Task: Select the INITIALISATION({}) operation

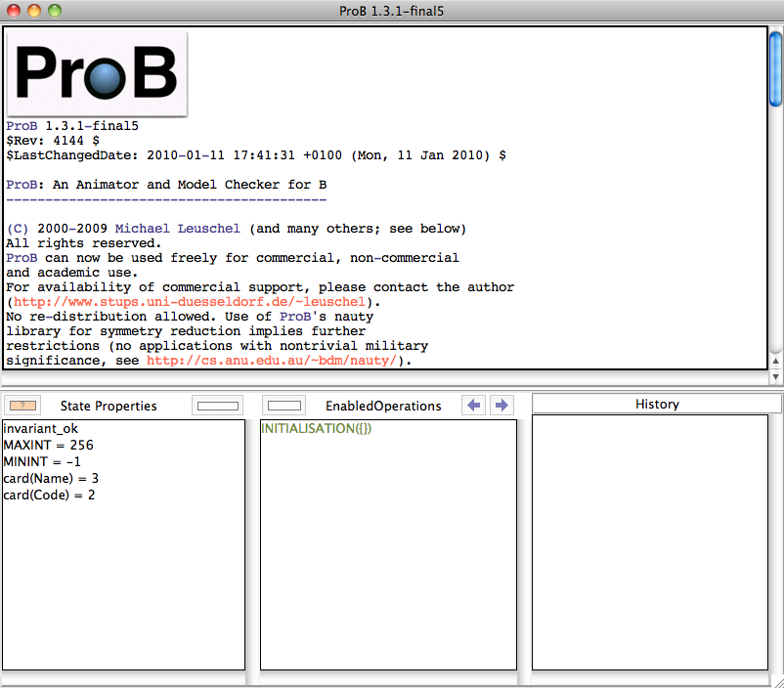Action: coord(316,429)
